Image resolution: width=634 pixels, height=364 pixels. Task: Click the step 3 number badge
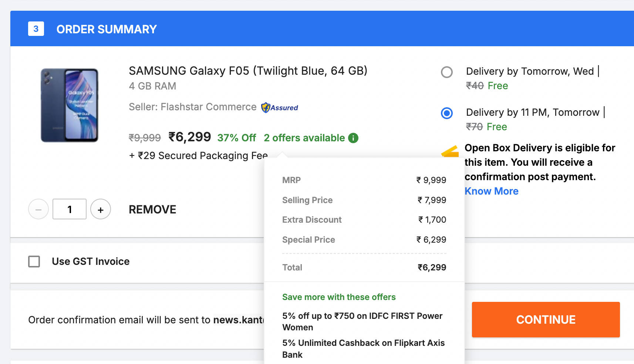point(36,29)
